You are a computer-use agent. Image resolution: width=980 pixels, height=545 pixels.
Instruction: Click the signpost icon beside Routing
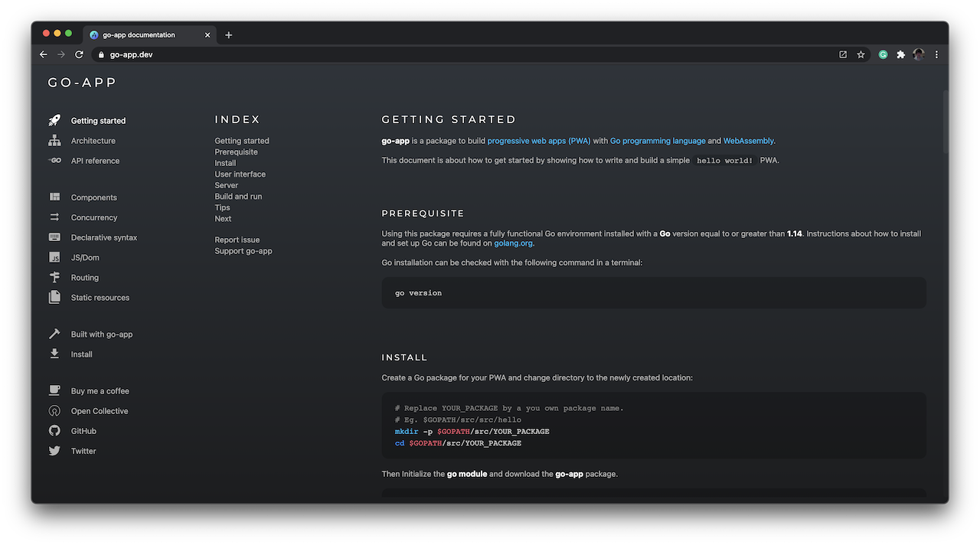[54, 278]
